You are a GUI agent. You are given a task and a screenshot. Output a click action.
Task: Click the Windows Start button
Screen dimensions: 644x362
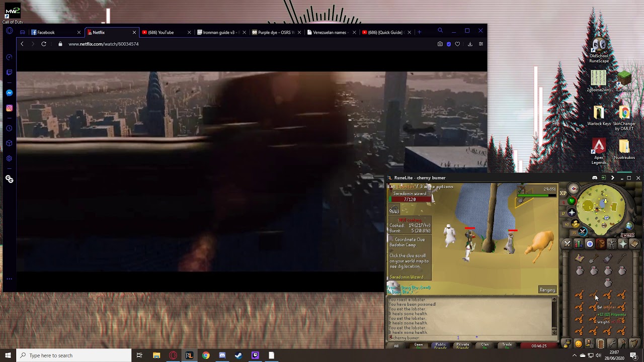pyautogui.click(x=8, y=355)
